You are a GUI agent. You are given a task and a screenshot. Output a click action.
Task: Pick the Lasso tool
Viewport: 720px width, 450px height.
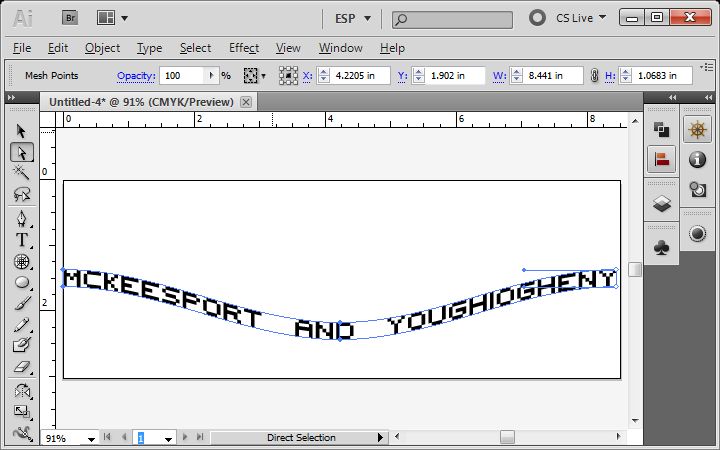[x=21, y=194]
